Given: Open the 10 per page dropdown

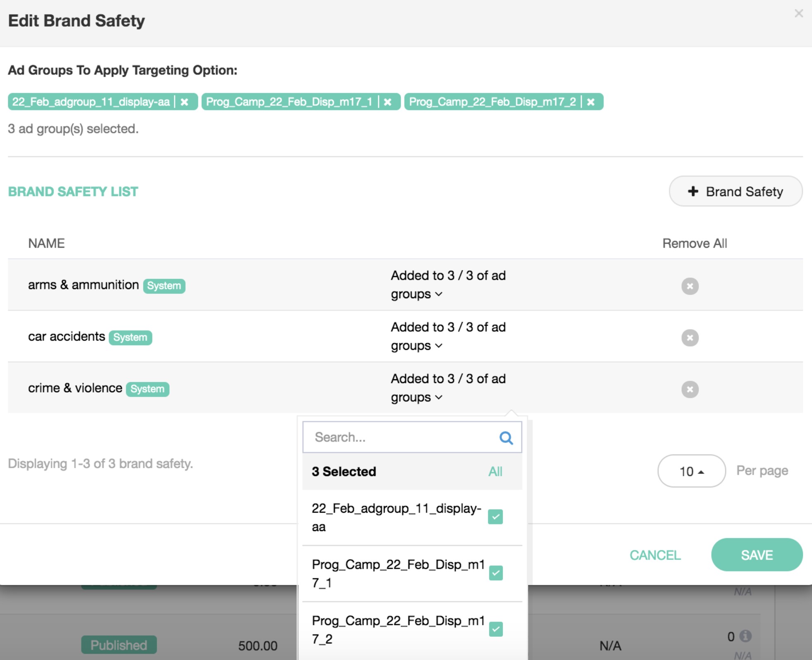Looking at the screenshot, I should [x=691, y=471].
